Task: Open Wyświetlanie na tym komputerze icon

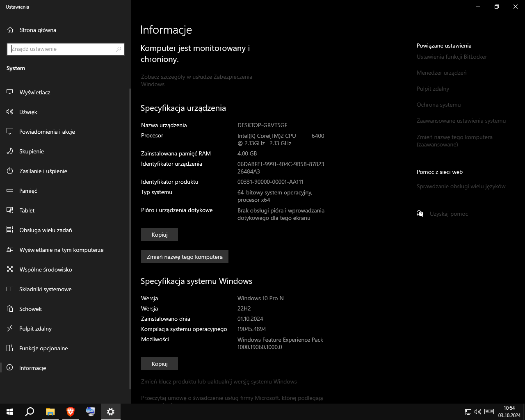Action: (x=10, y=250)
